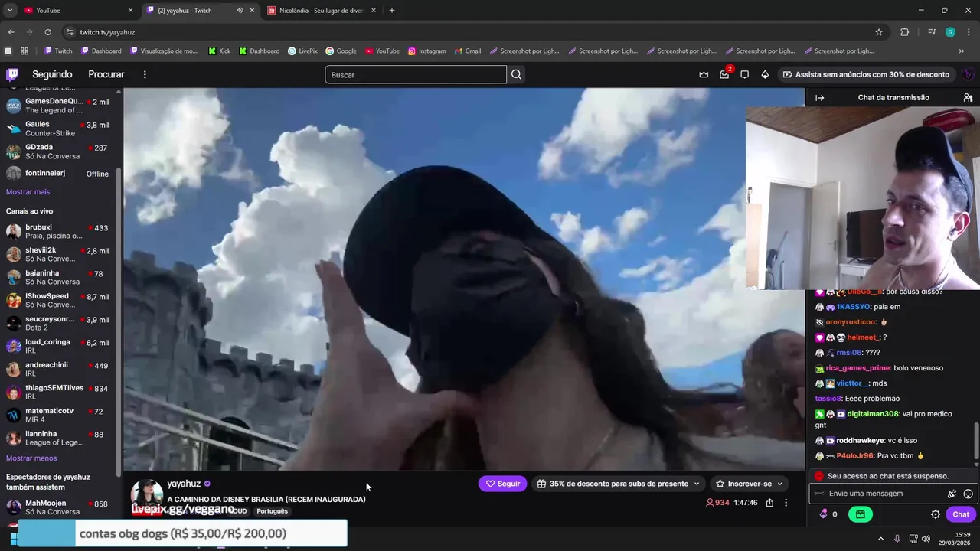Open the taskbar volume speaker icon
The height and width of the screenshot is (551, 980).
[x=926, y=539]
